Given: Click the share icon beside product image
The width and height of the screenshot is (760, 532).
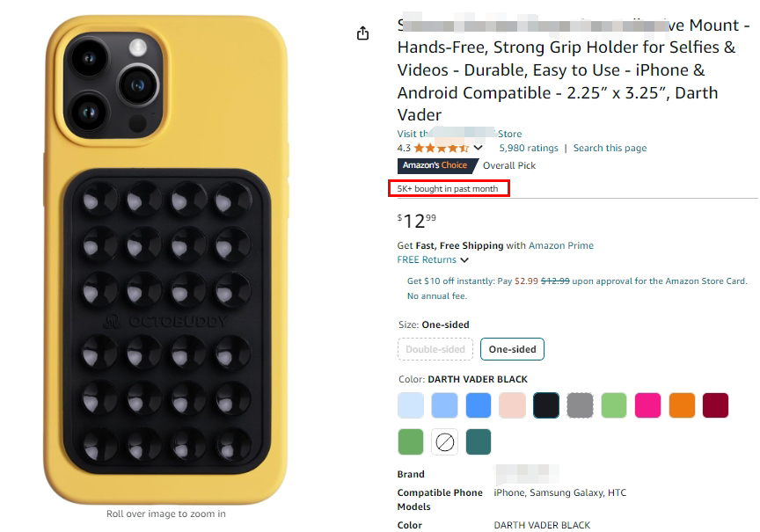Looking at the screenshot, I should (x=362, y=33).
